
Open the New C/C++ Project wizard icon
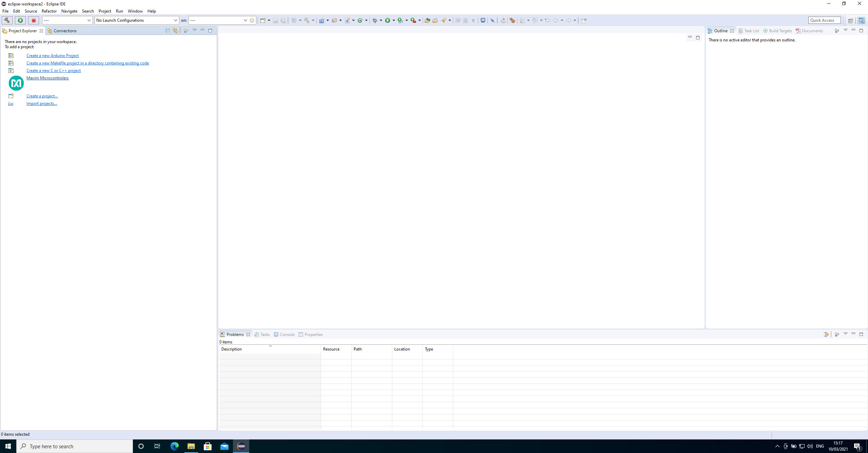(322, 20)
